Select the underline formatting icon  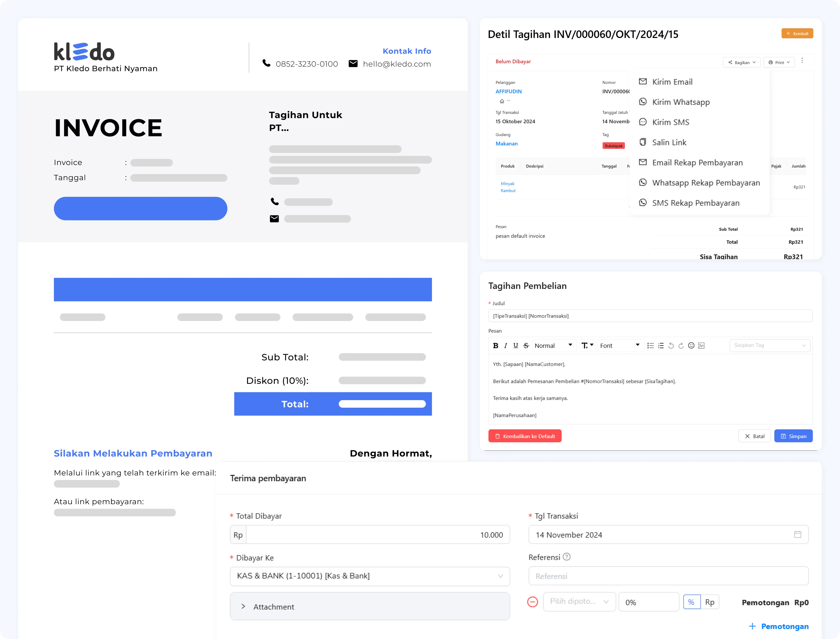coord(516,345)
